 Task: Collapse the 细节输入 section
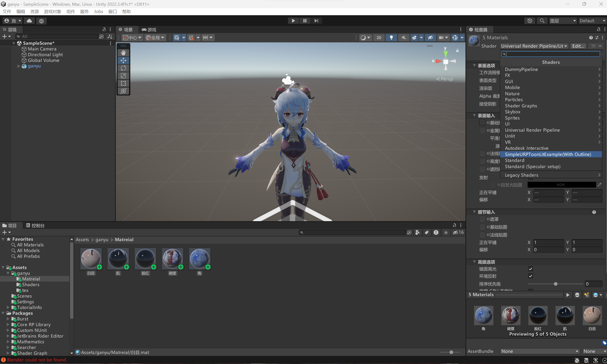tap(474, 212)
